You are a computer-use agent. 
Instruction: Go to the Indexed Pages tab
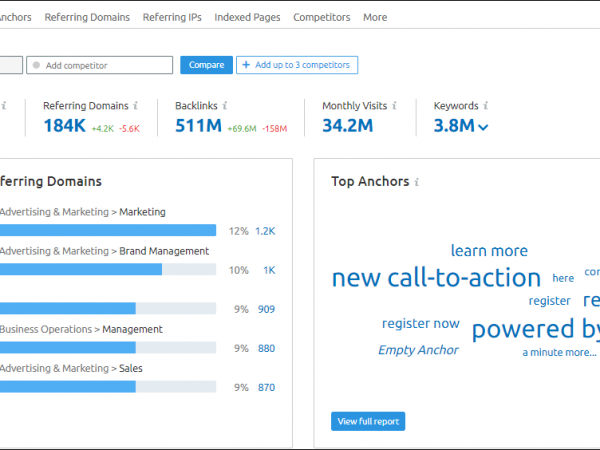coord(249,17)
